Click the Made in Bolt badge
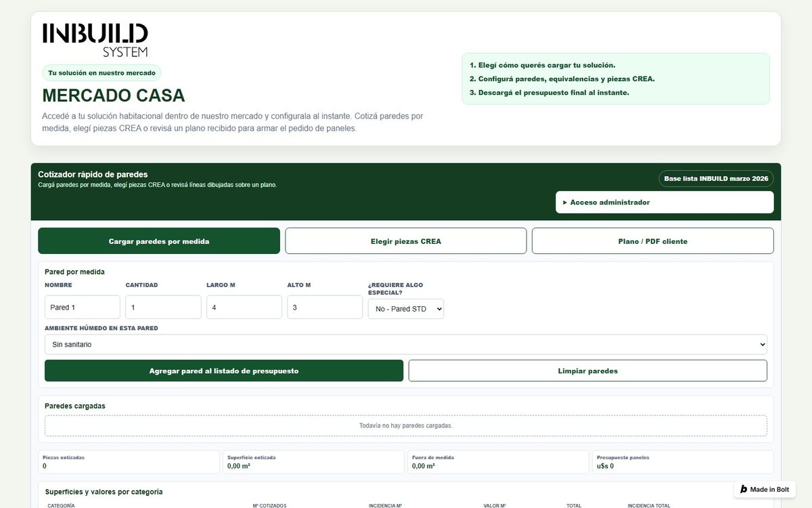Image resolution: width=812 pixels, height=508 pixels. (765, 489)
